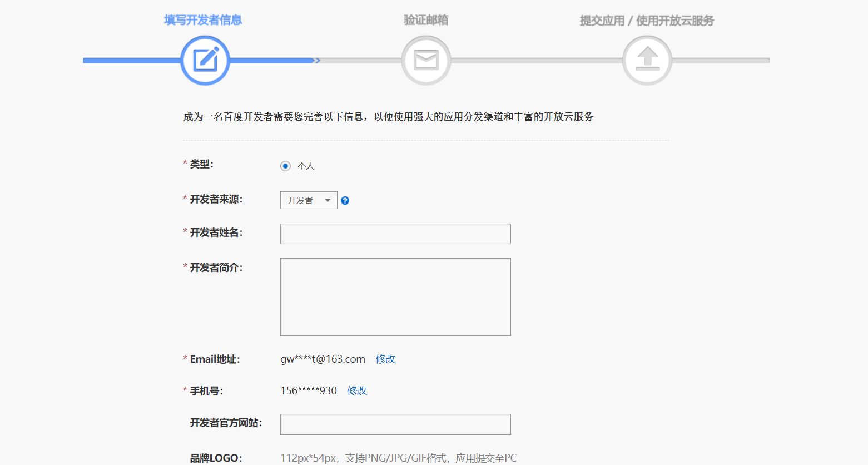Viewport: 868px width, 465px height.
Task: Click the masked phone number 156*****930
Action: click(308, 390)
